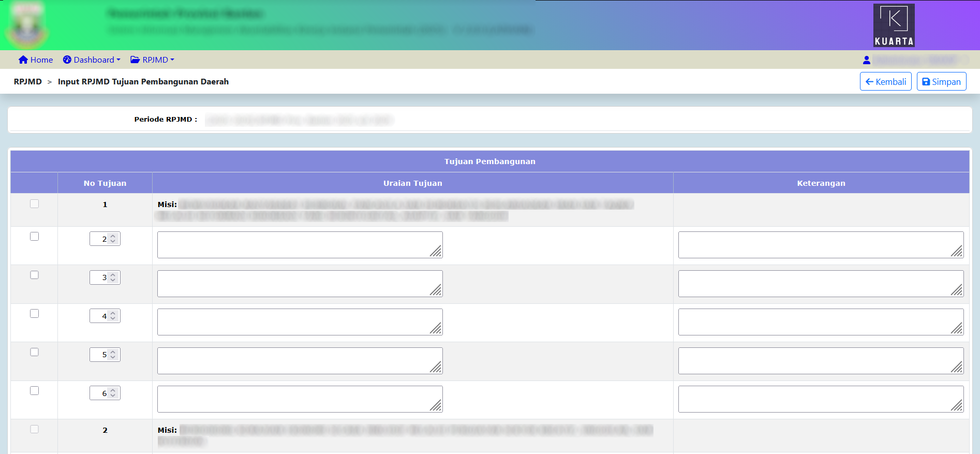The height and width of the screenshot is (454, 980).
Task: Click the RPJMD breadcrumb link
Action: click(28, 82)
